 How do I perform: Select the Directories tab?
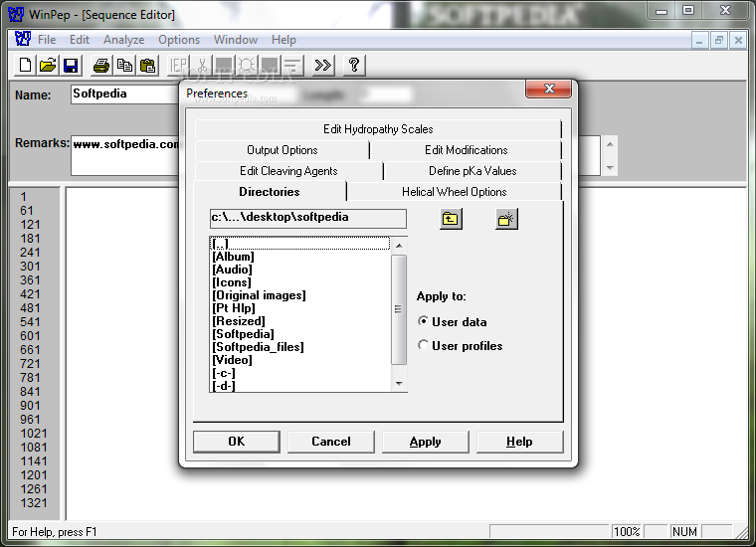[270, 192]
